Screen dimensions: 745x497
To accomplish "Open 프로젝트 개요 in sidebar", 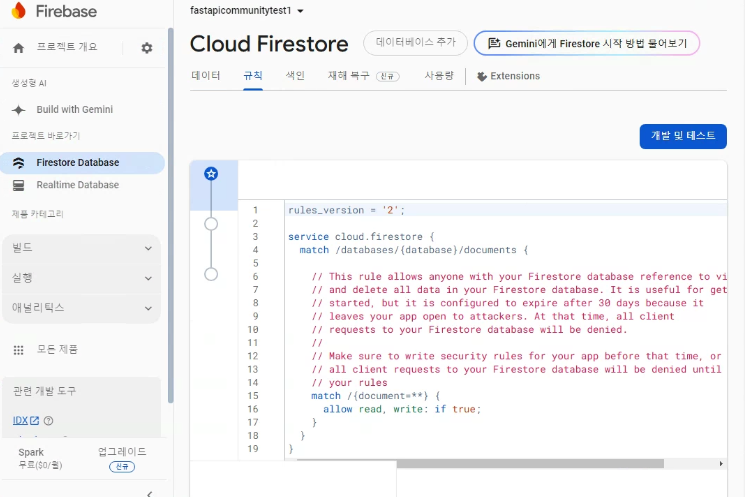I will click(x=67, y=47).
